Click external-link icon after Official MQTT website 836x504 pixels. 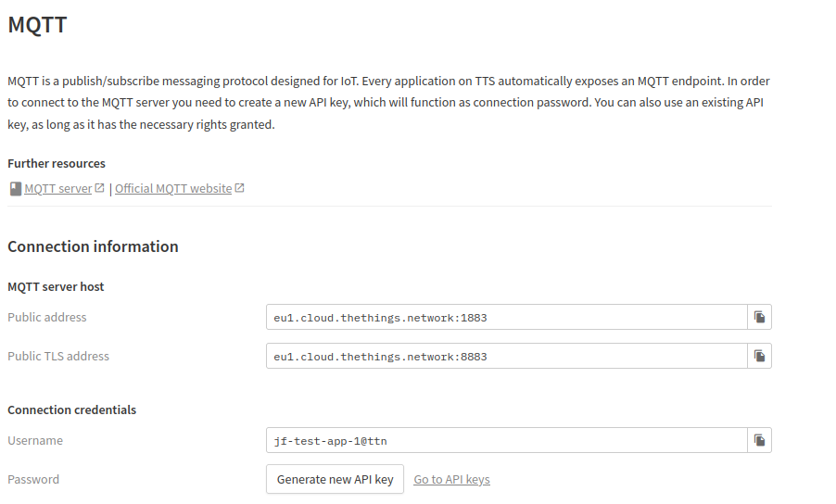pos(239,187)
